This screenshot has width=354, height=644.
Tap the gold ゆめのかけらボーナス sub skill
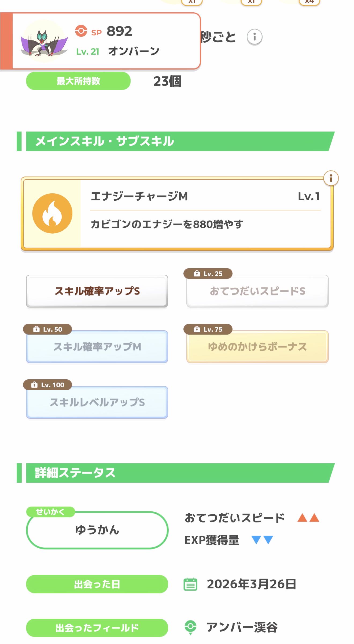point(257,347)
